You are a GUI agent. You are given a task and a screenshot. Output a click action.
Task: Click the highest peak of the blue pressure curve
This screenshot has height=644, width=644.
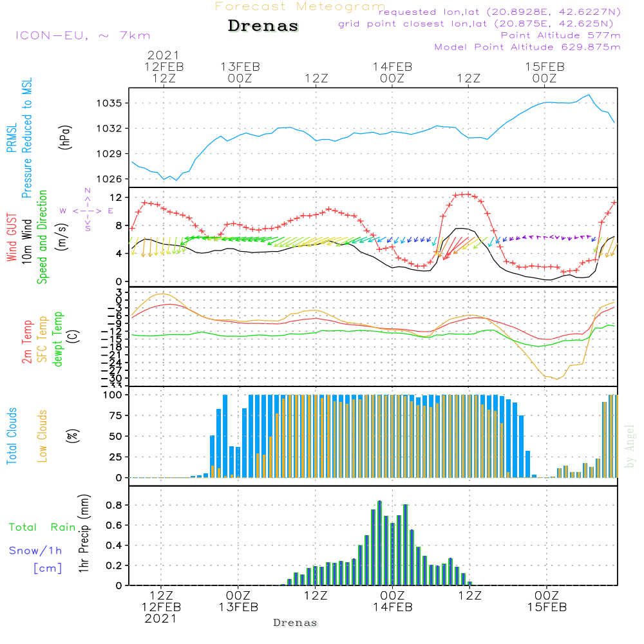click(589, 95)
